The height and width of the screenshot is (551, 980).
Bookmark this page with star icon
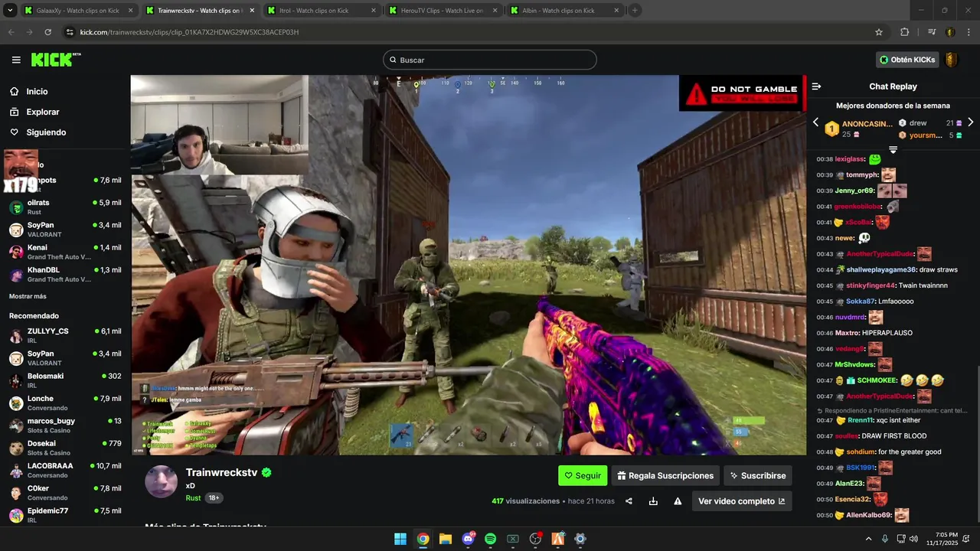(879, 32)
